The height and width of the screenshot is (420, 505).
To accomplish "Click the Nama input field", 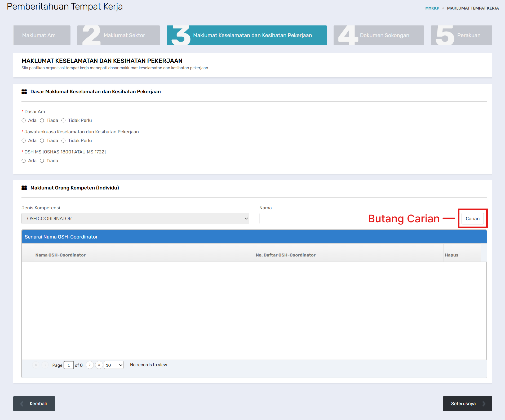I will click(x=313, y=219).
